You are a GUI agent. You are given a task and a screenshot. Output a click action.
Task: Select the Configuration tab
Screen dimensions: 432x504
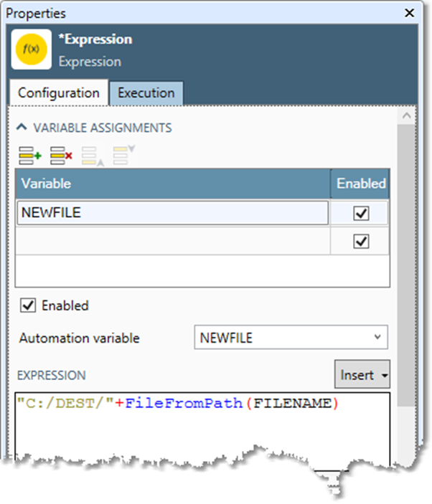pos(58,93)
